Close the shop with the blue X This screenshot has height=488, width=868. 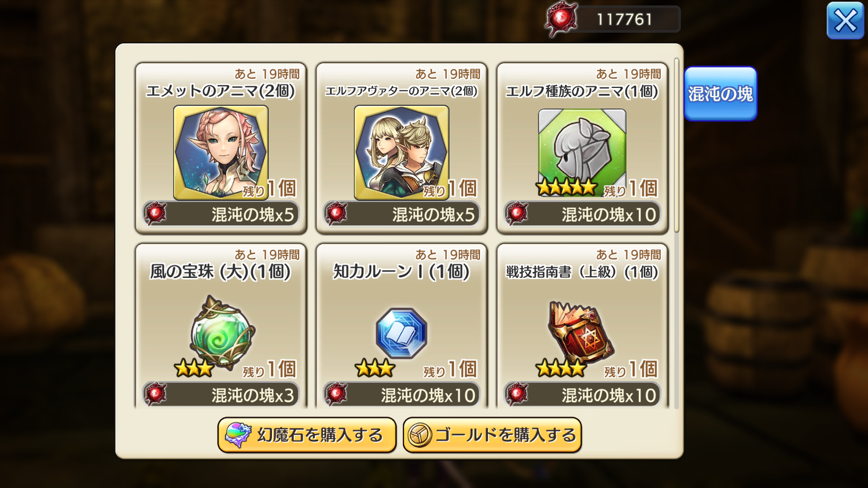[845, 21]
